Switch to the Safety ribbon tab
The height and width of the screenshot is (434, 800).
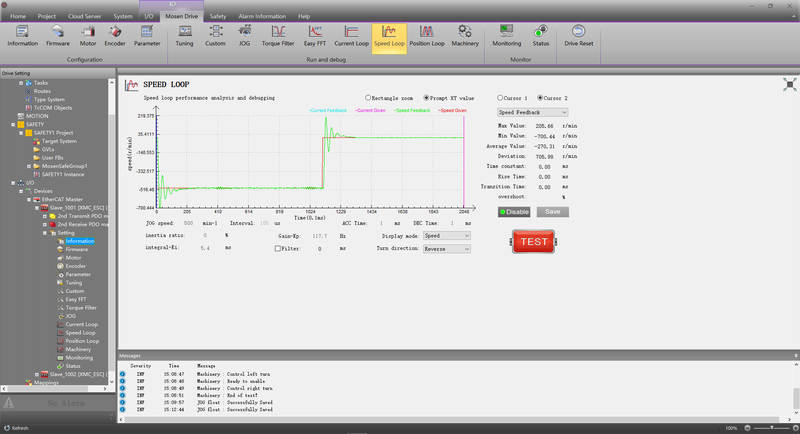[x=217, y=17]
